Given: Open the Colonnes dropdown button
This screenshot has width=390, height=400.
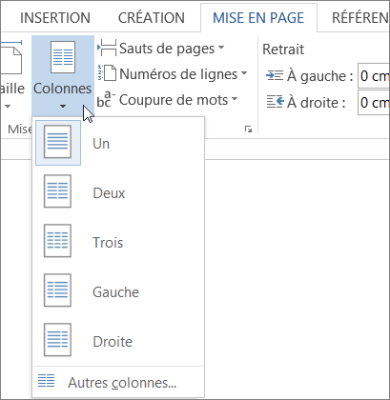Looking at the screenshot, I should pos(63,76).
